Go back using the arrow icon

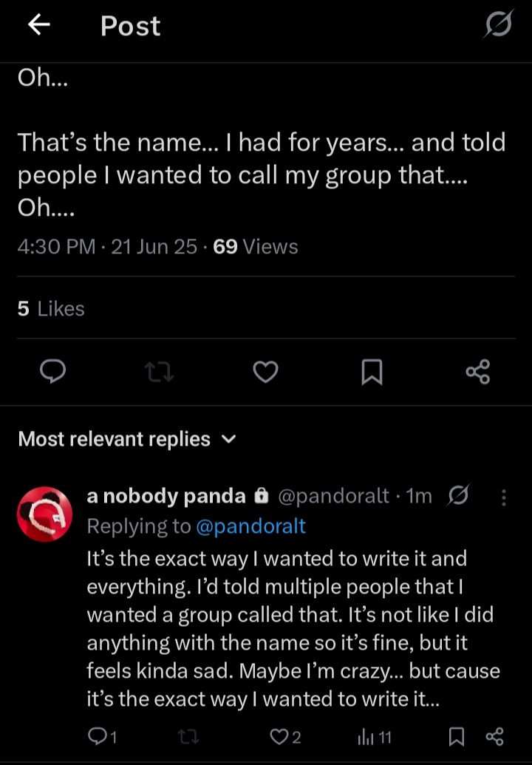(38, 26)
